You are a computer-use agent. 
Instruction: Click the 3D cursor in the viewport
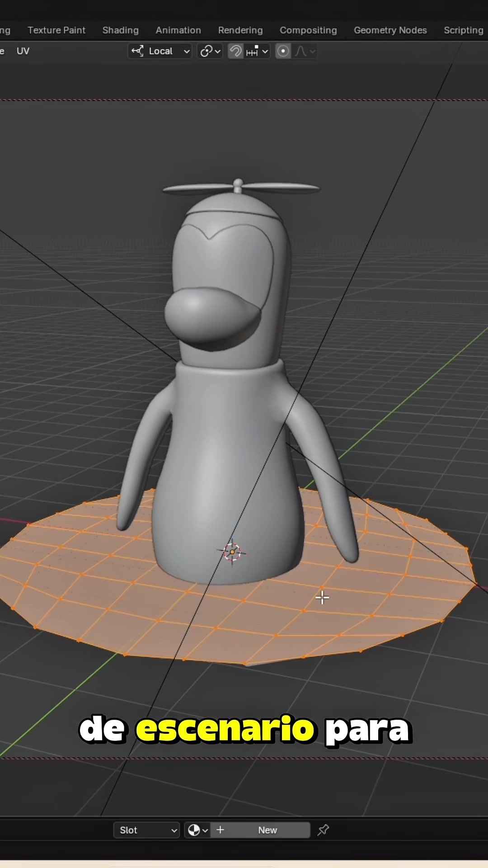(x=232, y=552)
